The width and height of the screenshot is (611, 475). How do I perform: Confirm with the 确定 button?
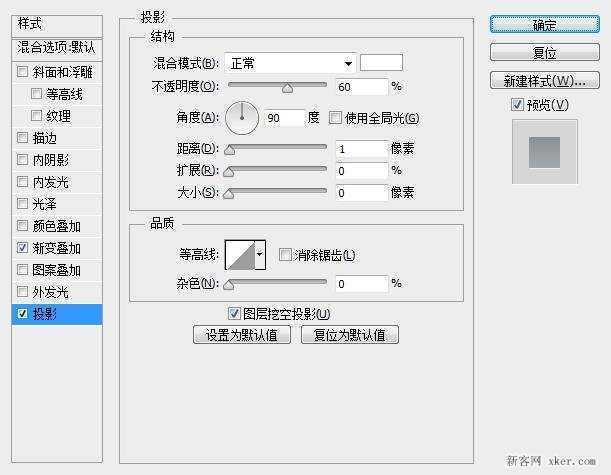[544, 25]
